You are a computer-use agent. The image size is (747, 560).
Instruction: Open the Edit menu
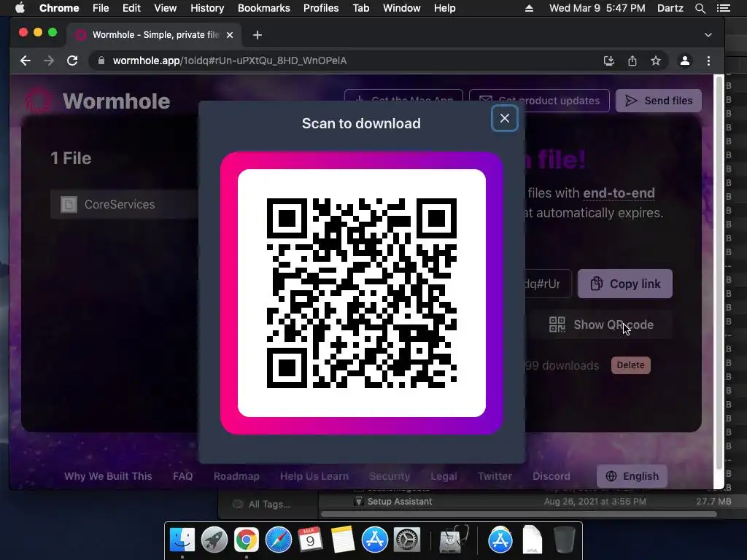(x=131, y=8)
